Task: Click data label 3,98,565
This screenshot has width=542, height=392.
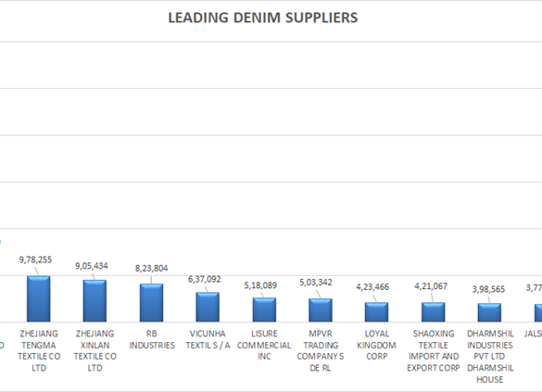Action: (488, 289)
